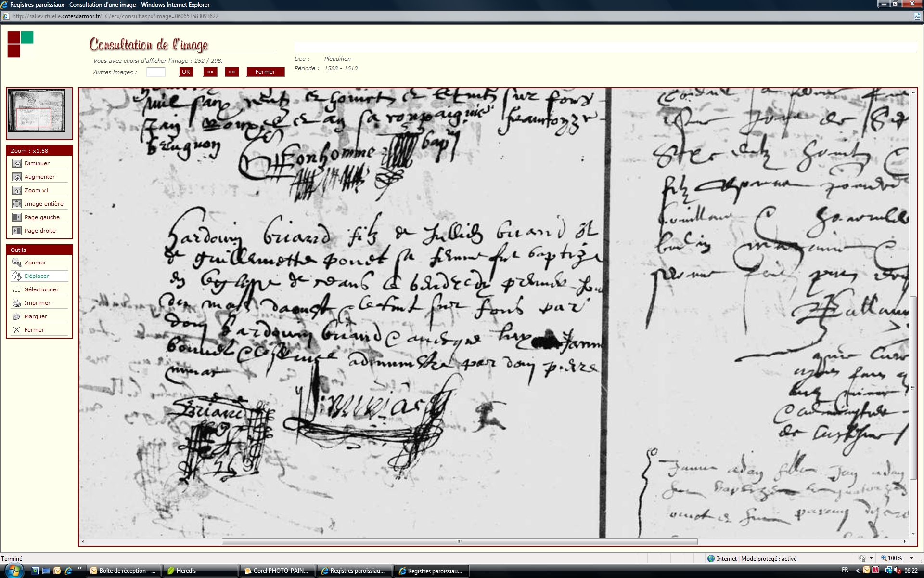This screenshot has height=578, width=924.
Task: Click the red Fermer button at the top
Action: coord(265,72)
